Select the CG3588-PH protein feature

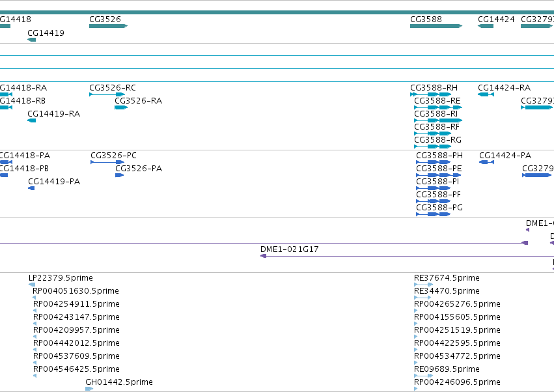pos(433,162)
